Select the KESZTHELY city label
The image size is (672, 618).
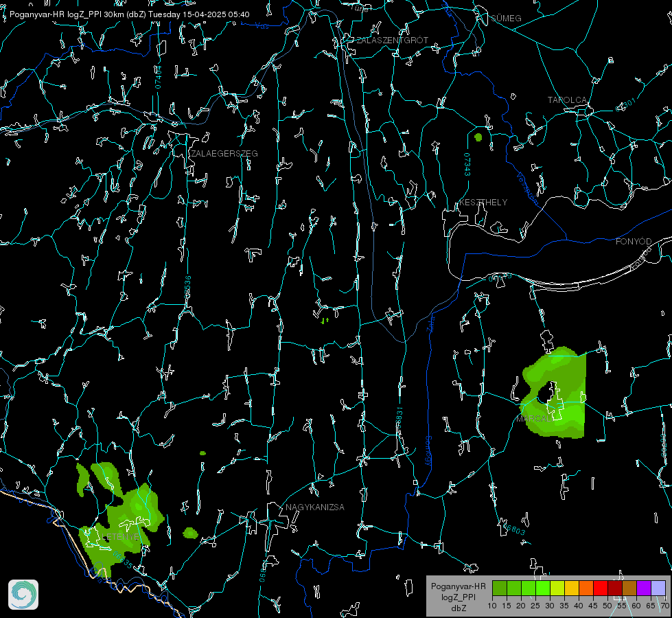pyautogui.click(x=483, y=203)
